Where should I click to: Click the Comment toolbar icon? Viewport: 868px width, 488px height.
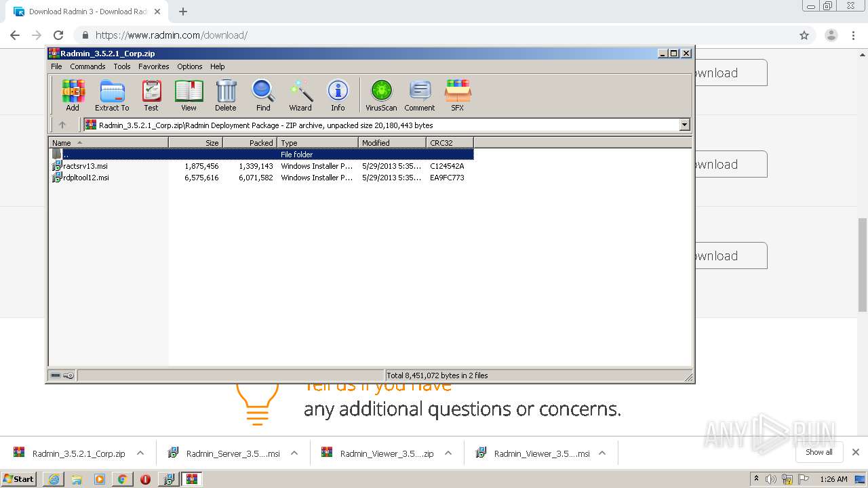420,95
